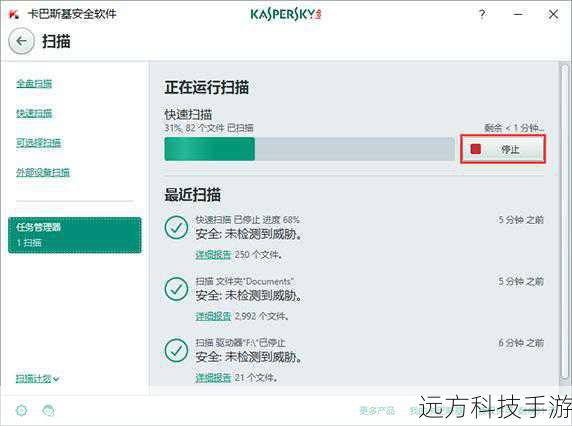Screen dimensions: 572x426
Task: Open the support face icon at bottom
Action: point(48,410)
